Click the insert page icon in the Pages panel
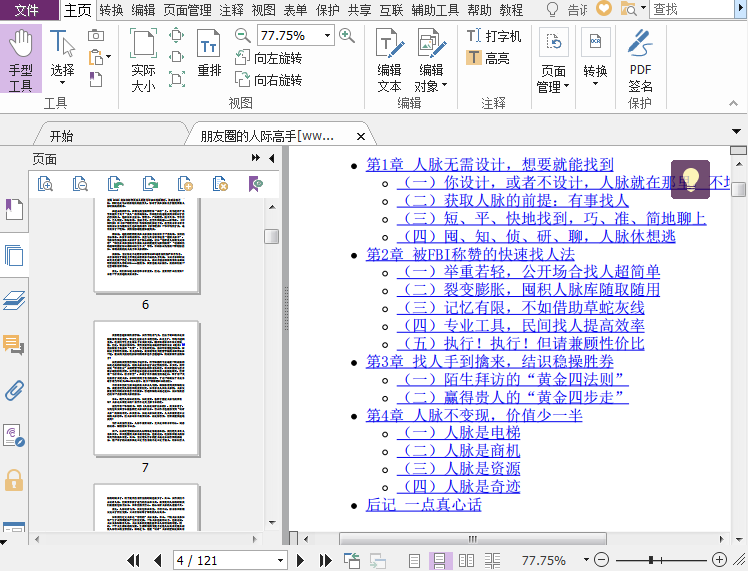This screenshot has height=571, width=748. [185, 184]
